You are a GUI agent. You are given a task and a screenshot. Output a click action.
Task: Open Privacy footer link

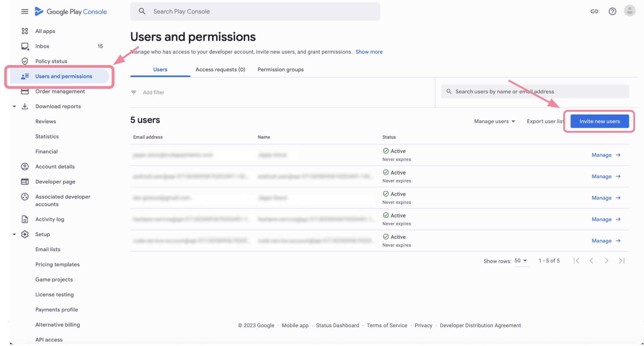click(423, 325)
